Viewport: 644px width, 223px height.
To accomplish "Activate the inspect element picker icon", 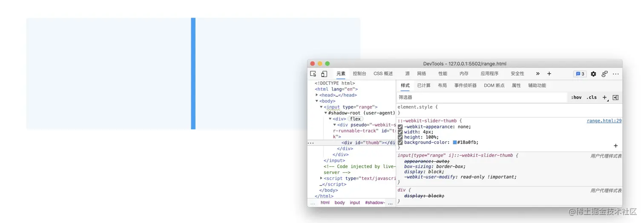I will (313, 74).
